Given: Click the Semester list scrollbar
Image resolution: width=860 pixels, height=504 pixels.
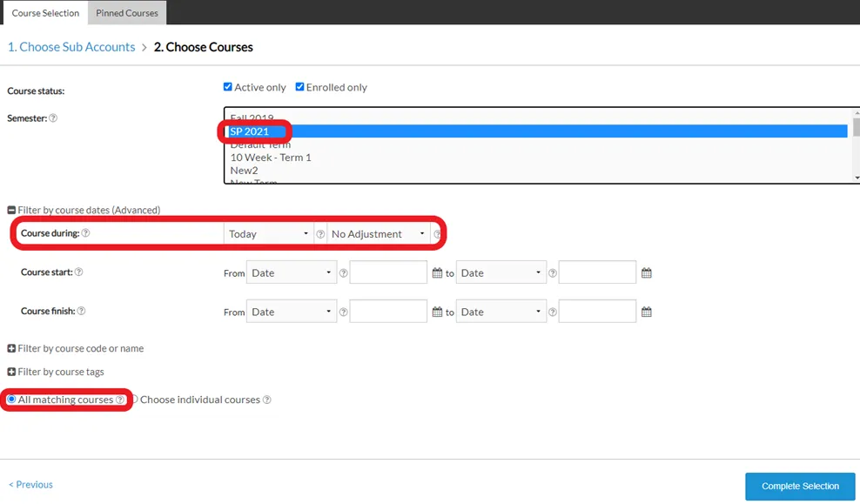Looking at the screenshot, I should (857, 145).
